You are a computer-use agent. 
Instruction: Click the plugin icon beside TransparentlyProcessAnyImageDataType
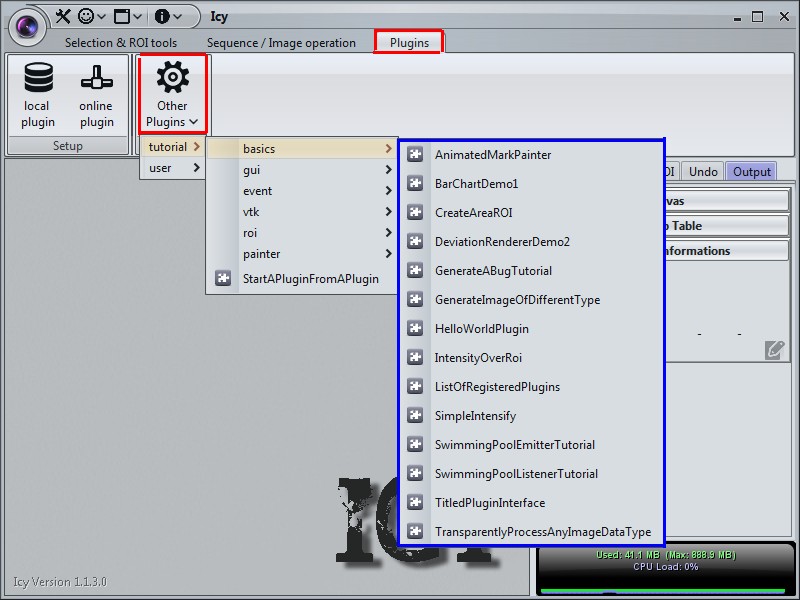[415, 532]
